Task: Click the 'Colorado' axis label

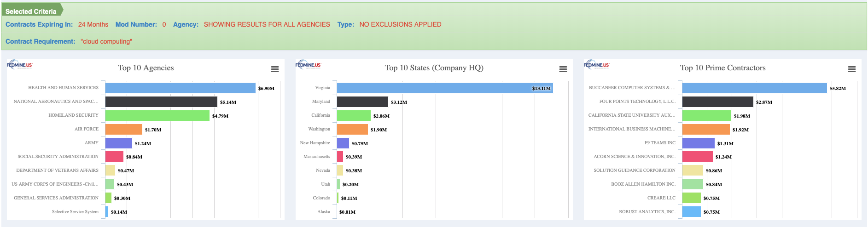Action: tap(321, 198)
